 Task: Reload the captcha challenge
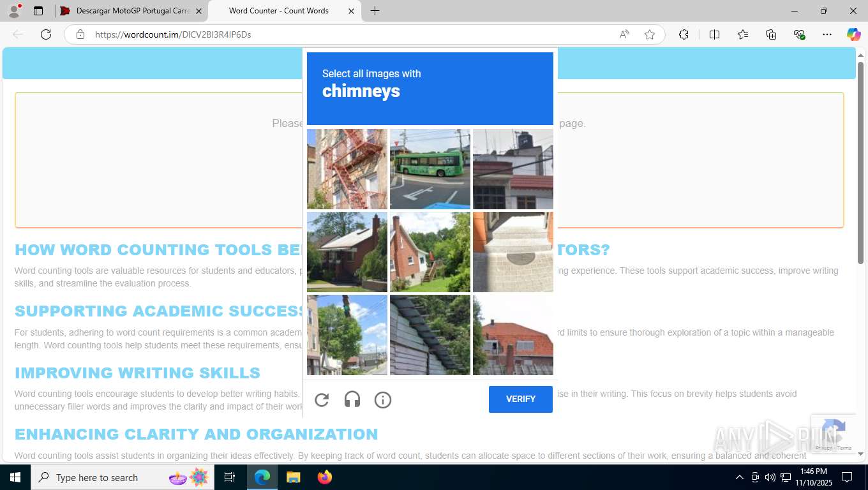(322, 400)
